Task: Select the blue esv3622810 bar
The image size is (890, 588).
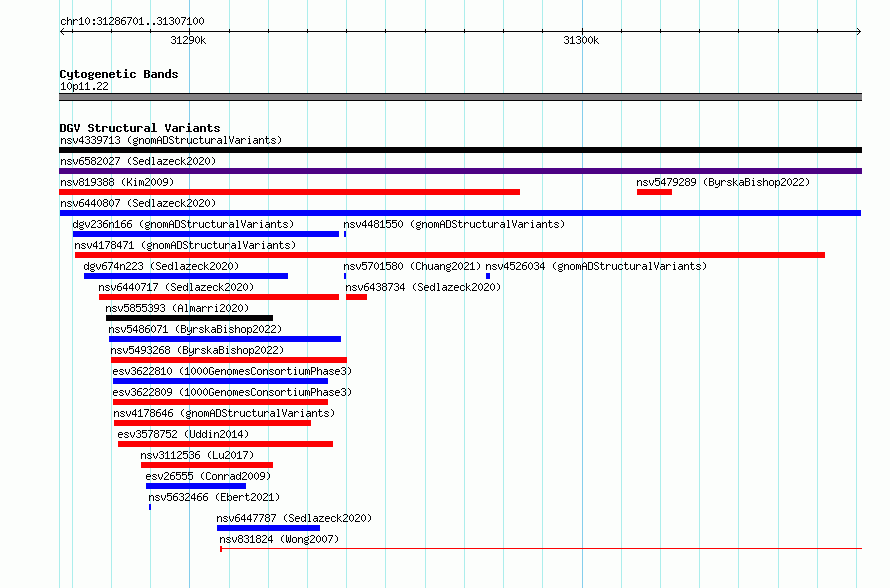Action: click(220, 381)
